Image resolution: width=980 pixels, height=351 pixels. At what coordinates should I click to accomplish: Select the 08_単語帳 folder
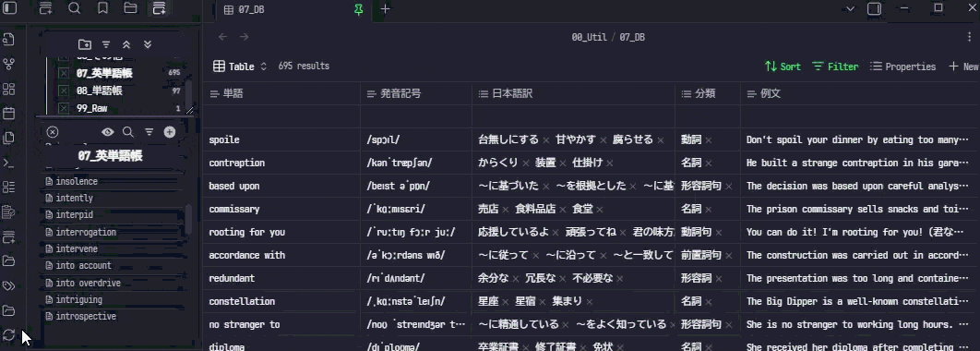pos(99,91)
